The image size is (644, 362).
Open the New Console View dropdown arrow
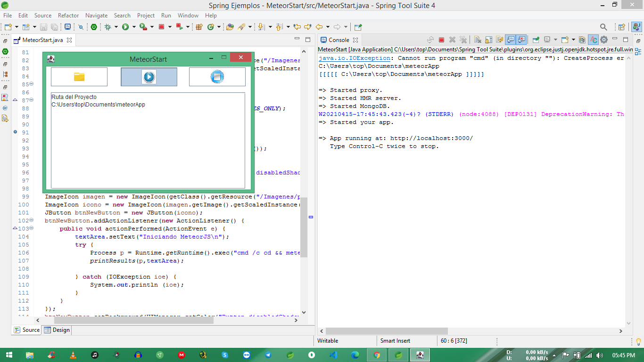[573, 40]
